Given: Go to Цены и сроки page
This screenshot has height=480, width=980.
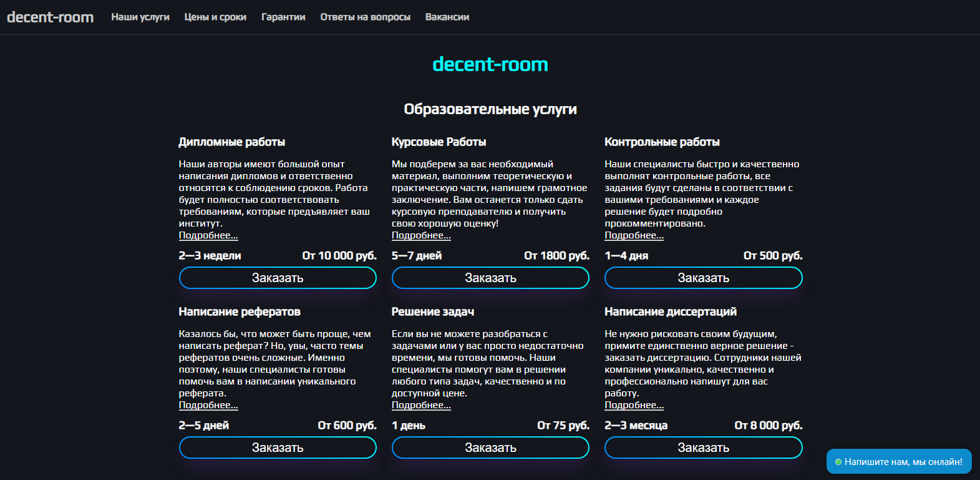Looking at the screenshot, I should point(215,17).
